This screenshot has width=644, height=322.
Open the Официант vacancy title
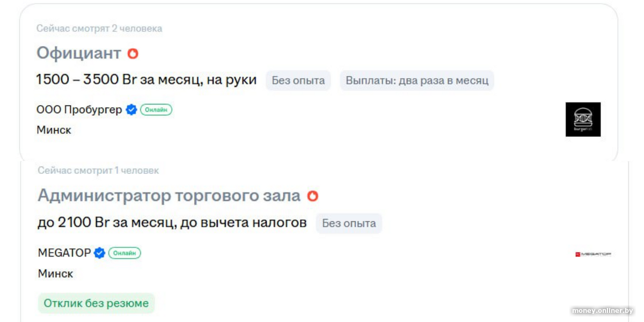[79, 53]
